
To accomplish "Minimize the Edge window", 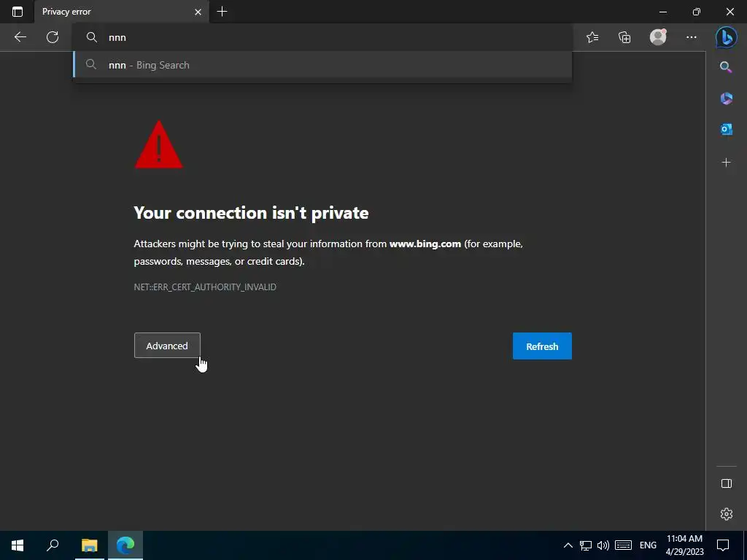I will [662, 12].
